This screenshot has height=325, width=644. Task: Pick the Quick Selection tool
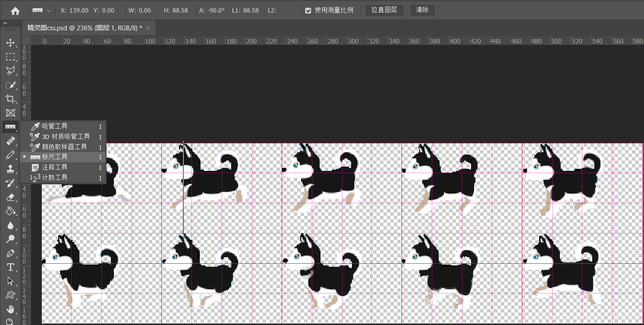10,85
